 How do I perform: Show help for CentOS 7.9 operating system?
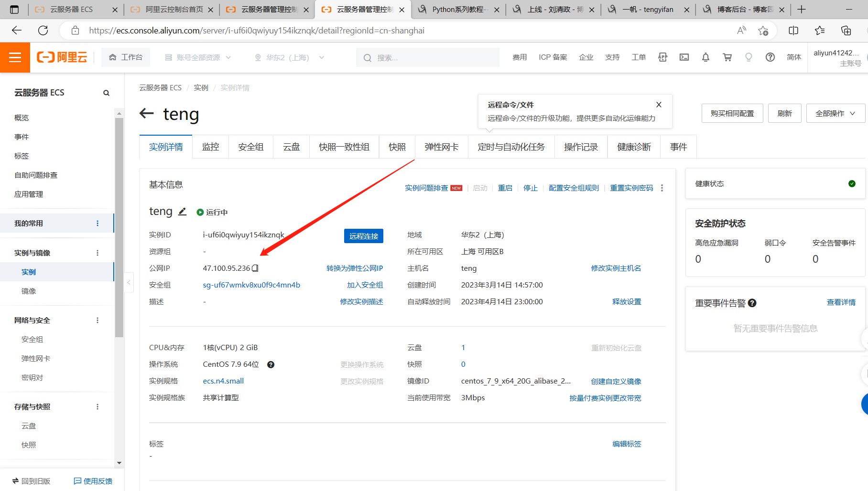click(x=271, y=364)
